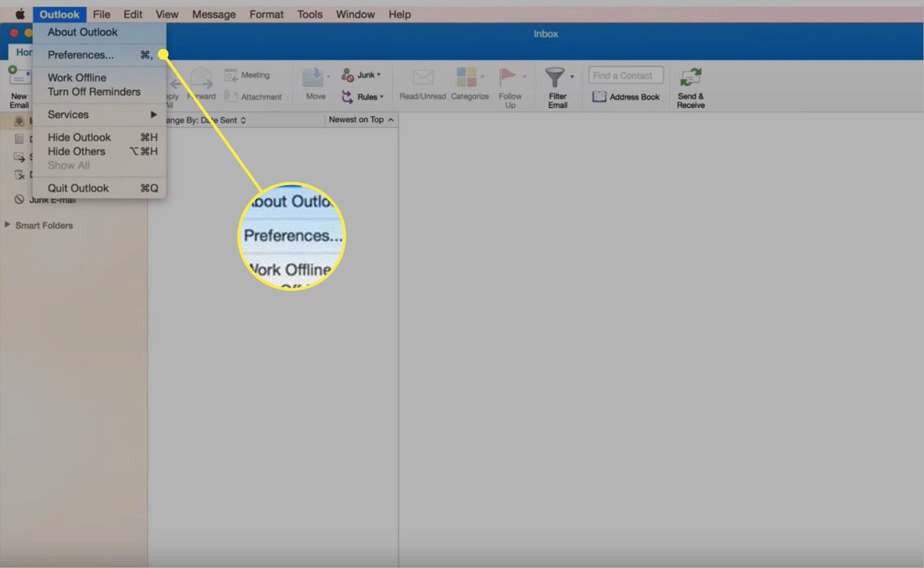Click the Drafts folder icon in sidebar
924x568 pixels.
[x=20, y=139]
